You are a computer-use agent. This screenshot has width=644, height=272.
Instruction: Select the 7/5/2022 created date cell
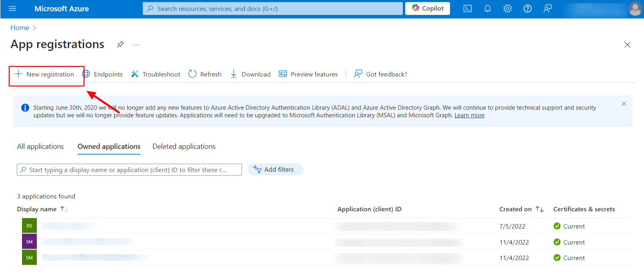[512, 226]
